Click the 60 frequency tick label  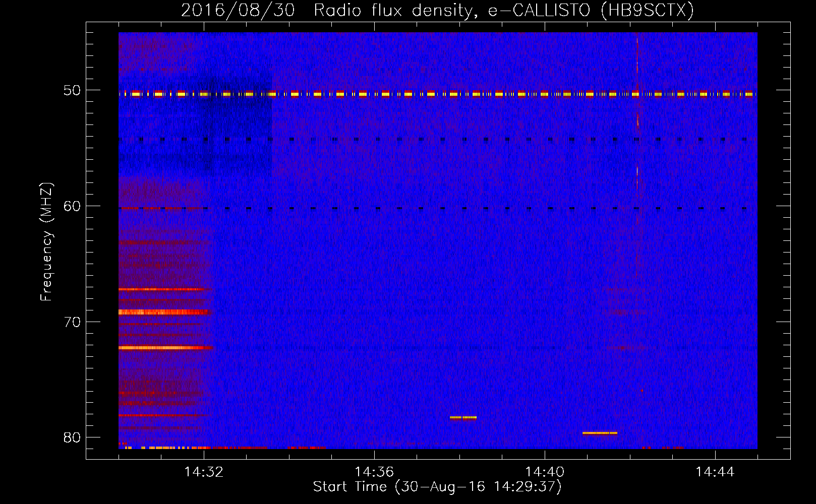pos(72,206)
